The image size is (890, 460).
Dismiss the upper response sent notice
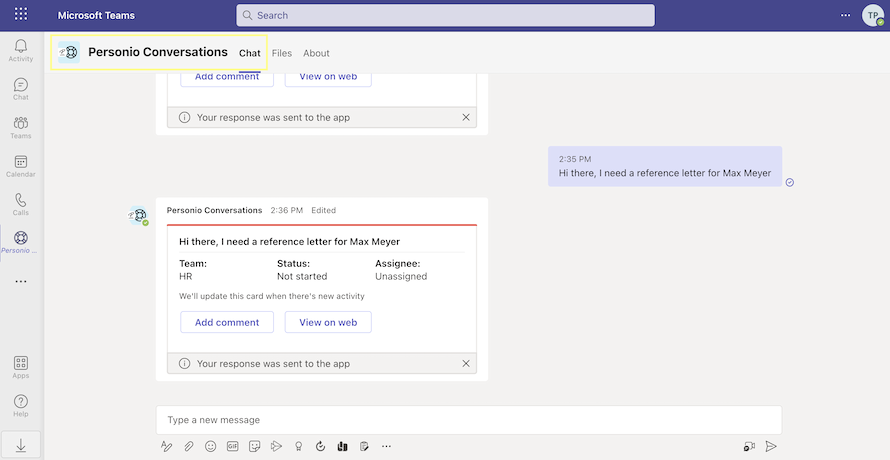(466, 118)
